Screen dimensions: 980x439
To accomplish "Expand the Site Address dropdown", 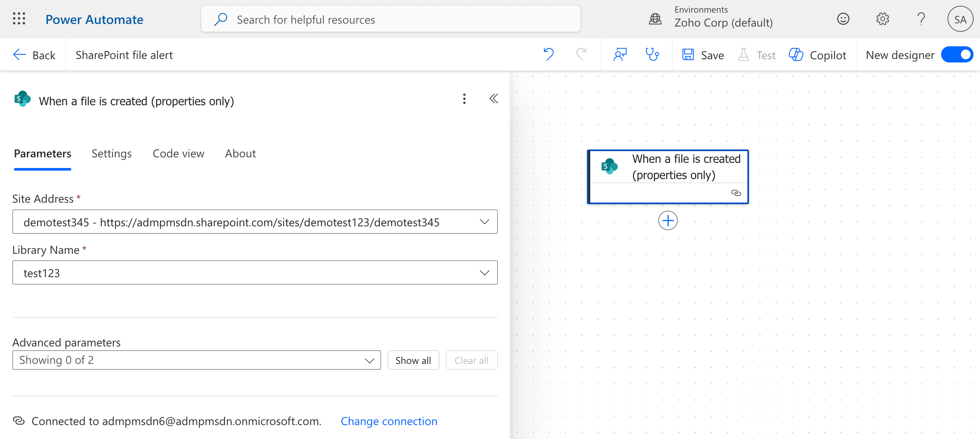I will (484, 221).
